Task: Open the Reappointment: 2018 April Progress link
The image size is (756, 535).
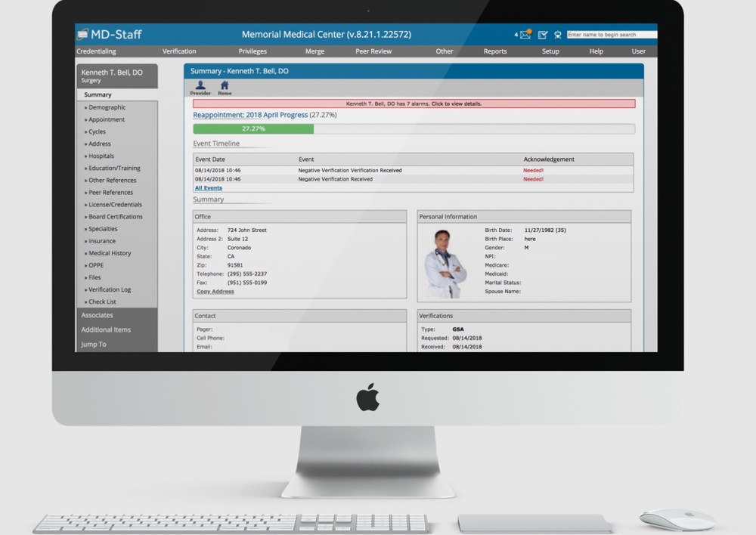Action: pos(250,115)
